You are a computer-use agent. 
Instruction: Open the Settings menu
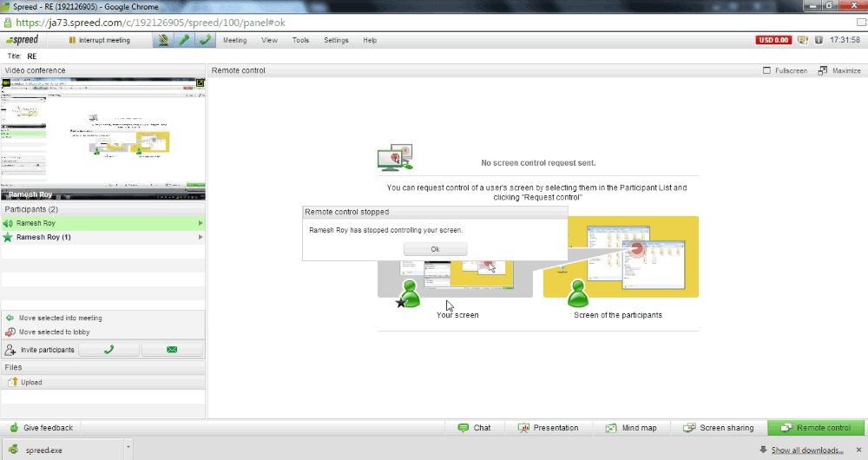tap(336, 41)
